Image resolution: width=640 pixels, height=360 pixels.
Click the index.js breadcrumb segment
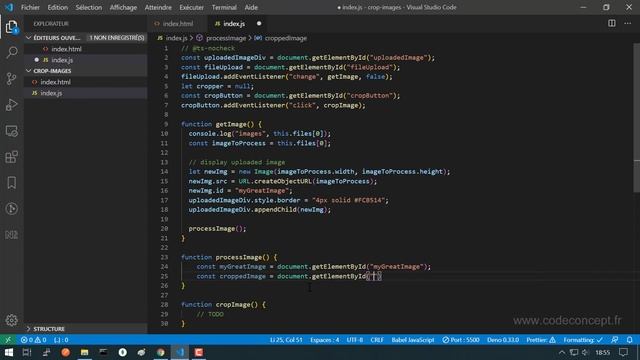click(x=176, y=38)
